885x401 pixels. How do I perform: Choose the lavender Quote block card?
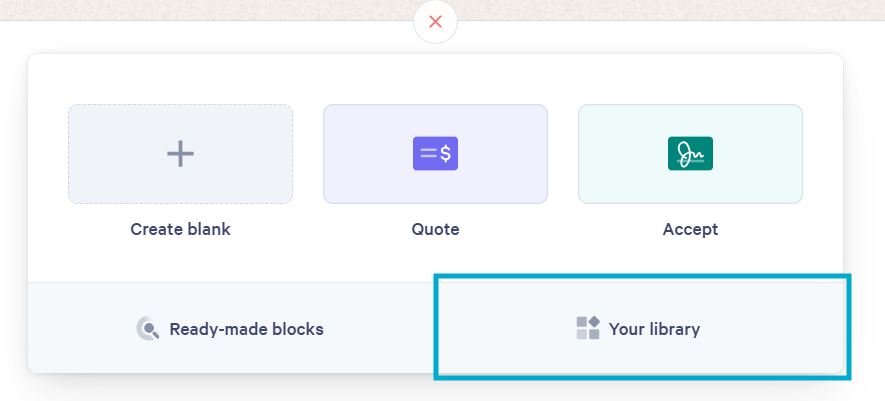click(x=435, y=154)
